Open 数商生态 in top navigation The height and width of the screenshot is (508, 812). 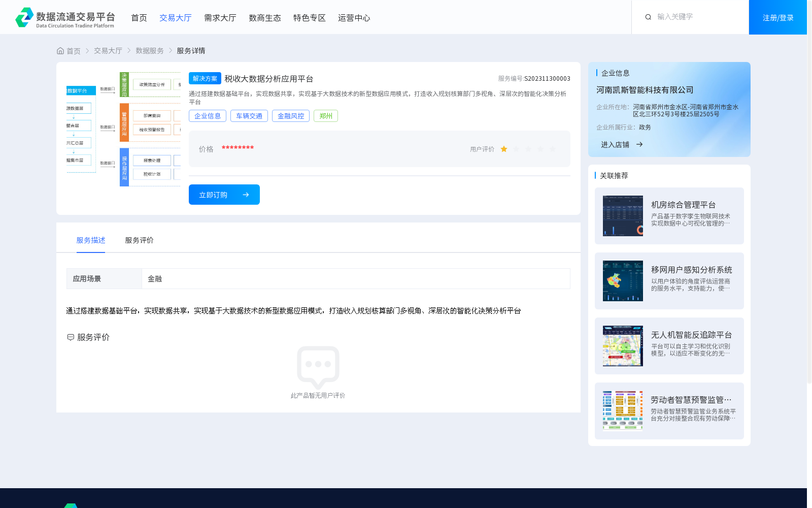click(x=265, y=18)
